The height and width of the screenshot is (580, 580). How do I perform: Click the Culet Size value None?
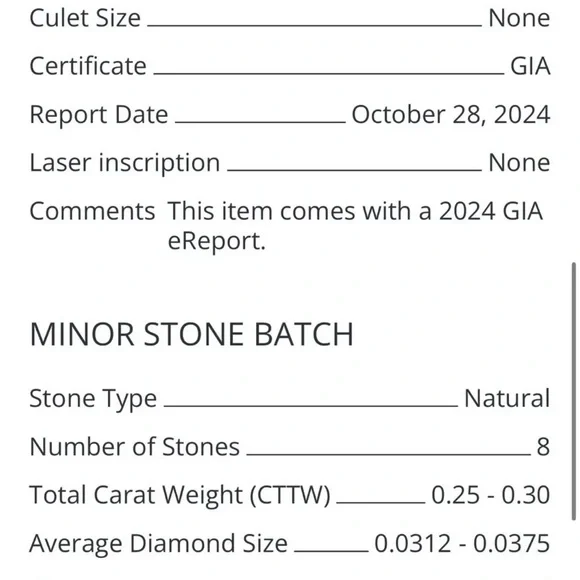pos(519,18)
